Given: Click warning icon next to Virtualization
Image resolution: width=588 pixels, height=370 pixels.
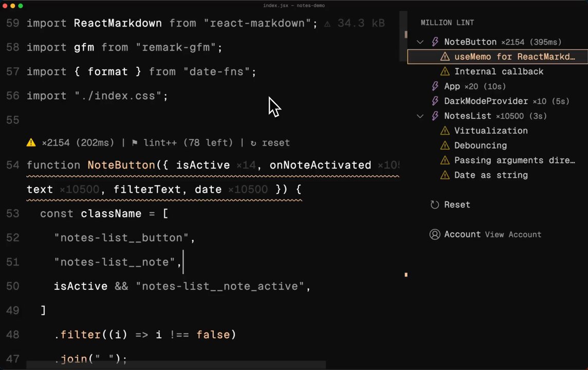Looking at the screenshot, I should pos(445,131).
